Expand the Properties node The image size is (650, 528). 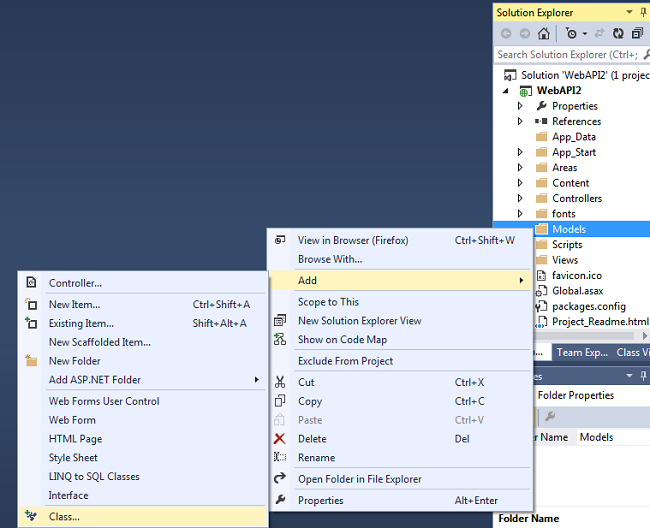pos(520,106)
